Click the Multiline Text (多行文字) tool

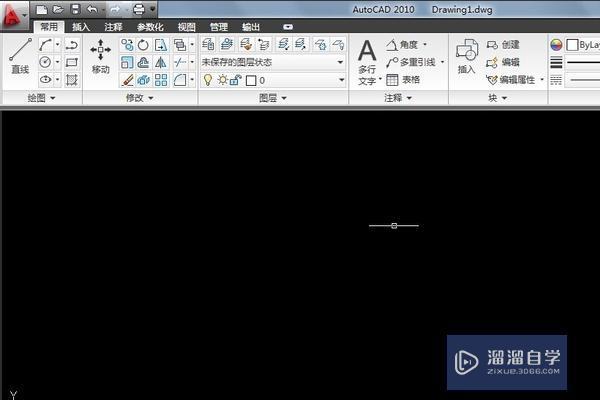point(367,61)
